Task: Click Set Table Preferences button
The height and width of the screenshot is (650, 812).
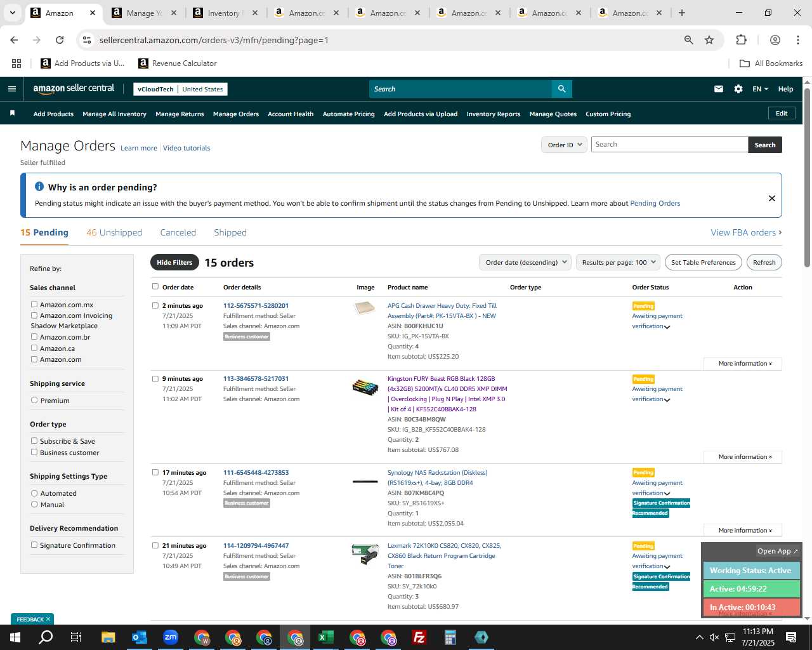Action: [704, 262]
